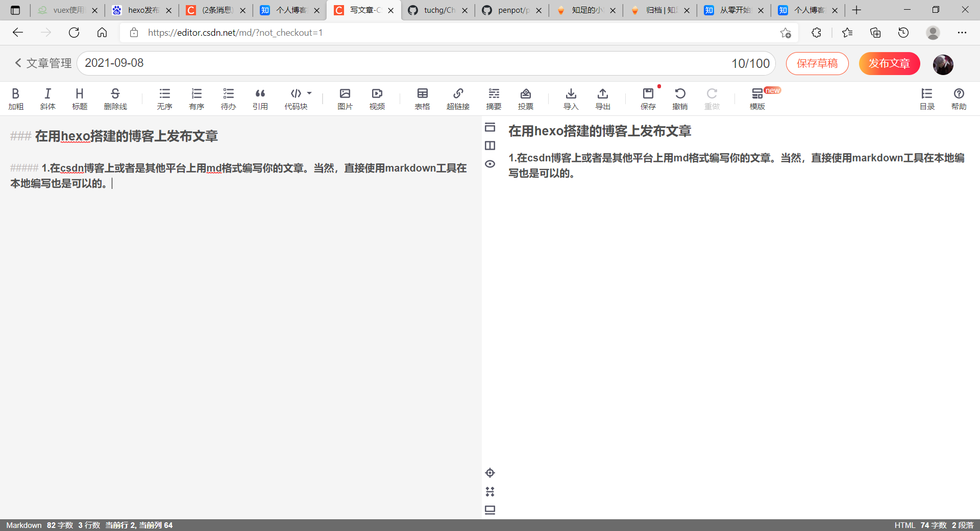This screenshot has height=531, width=980.
Task: Insert a blockquote with 引用
Action: (x=260, y=98)
